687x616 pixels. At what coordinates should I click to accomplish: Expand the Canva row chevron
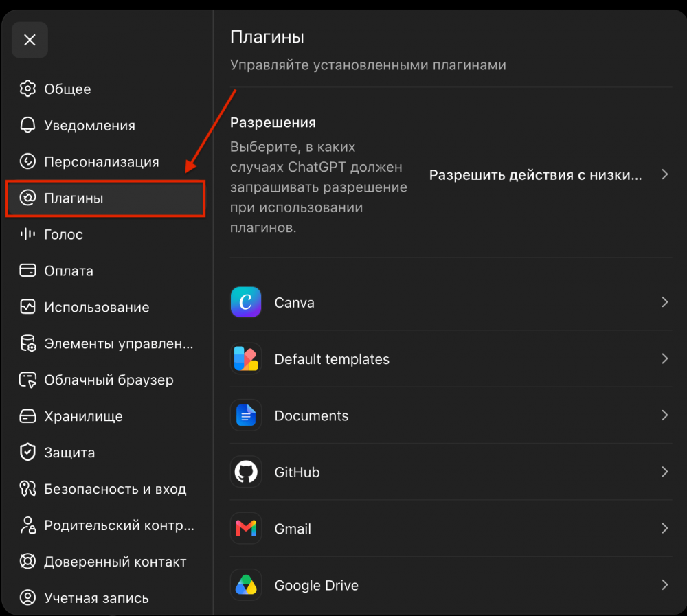[664, 302]
